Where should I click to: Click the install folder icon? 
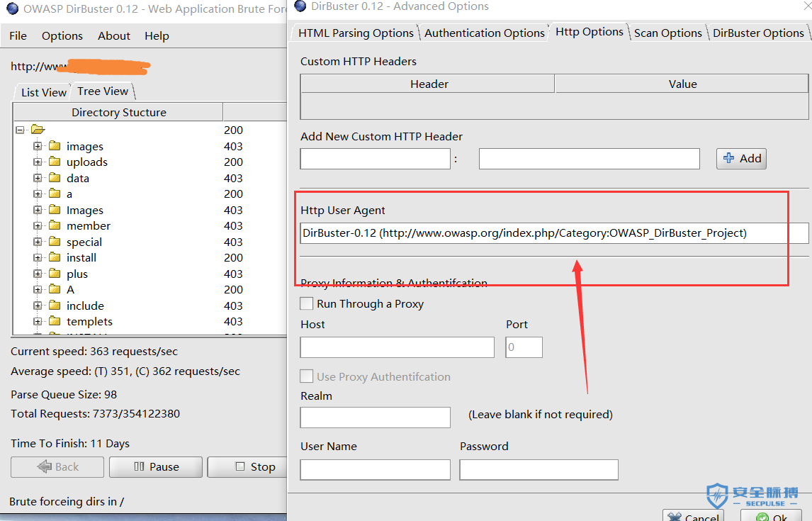[x=55, y=257]
